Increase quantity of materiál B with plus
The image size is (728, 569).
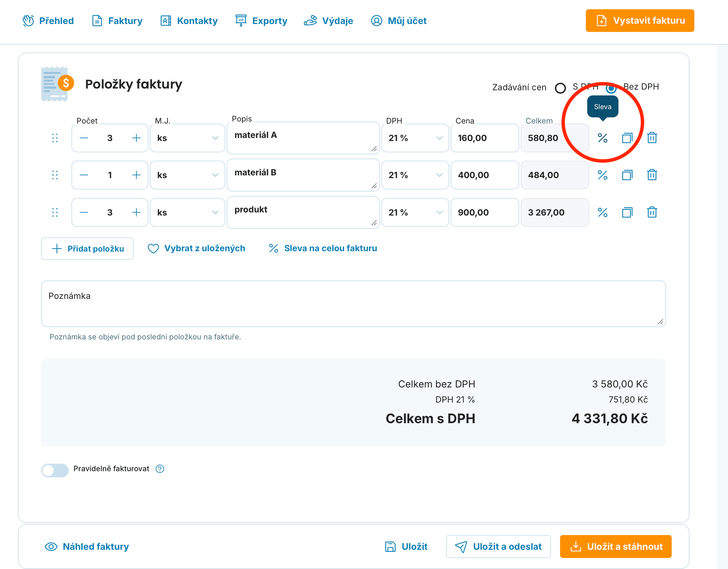[136, 175]
